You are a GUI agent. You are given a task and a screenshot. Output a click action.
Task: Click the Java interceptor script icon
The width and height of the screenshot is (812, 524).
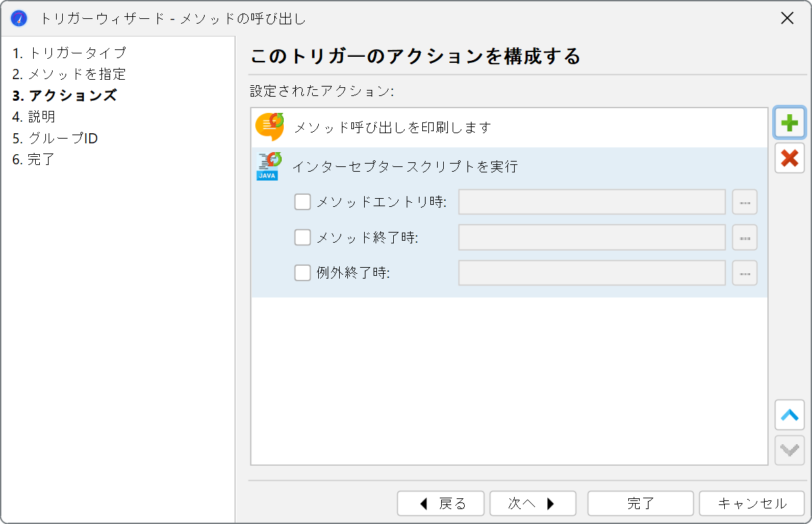268,166
